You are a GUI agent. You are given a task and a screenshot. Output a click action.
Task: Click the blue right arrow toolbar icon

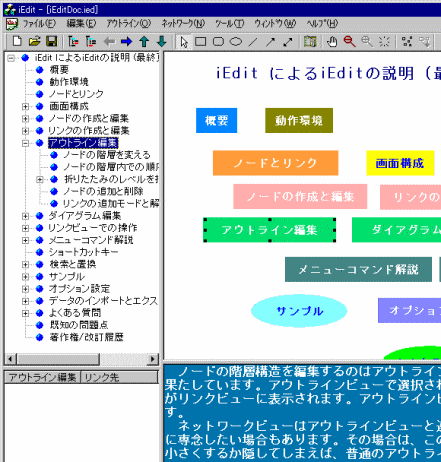tap(126, 42)
